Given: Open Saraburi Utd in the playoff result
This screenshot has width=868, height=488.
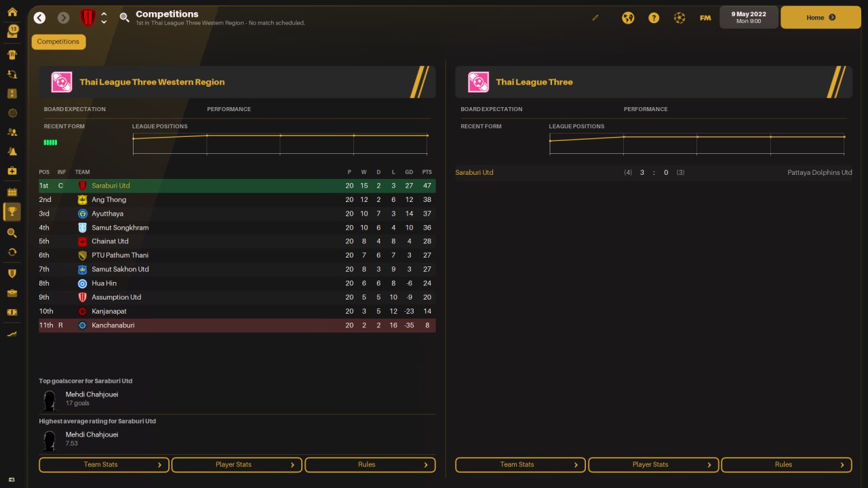Looking at the screenshot, I should pos(475,173).
